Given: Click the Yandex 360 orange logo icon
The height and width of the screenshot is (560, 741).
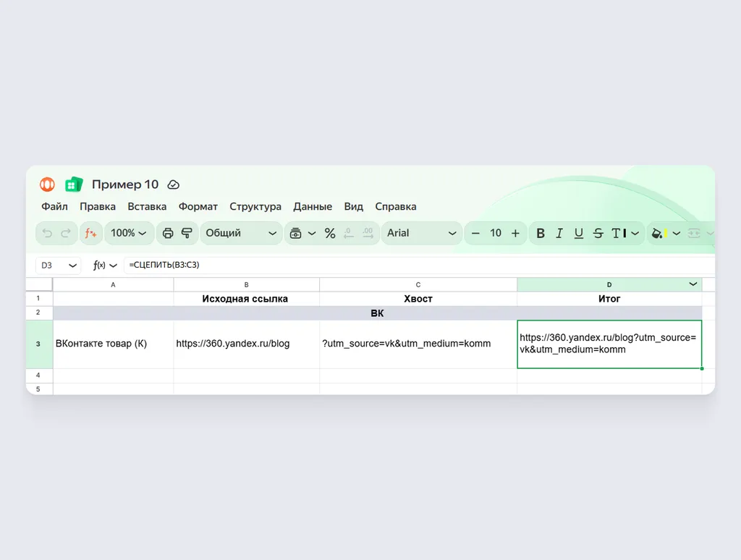Looking at the screenshot, I should point(47,184).
